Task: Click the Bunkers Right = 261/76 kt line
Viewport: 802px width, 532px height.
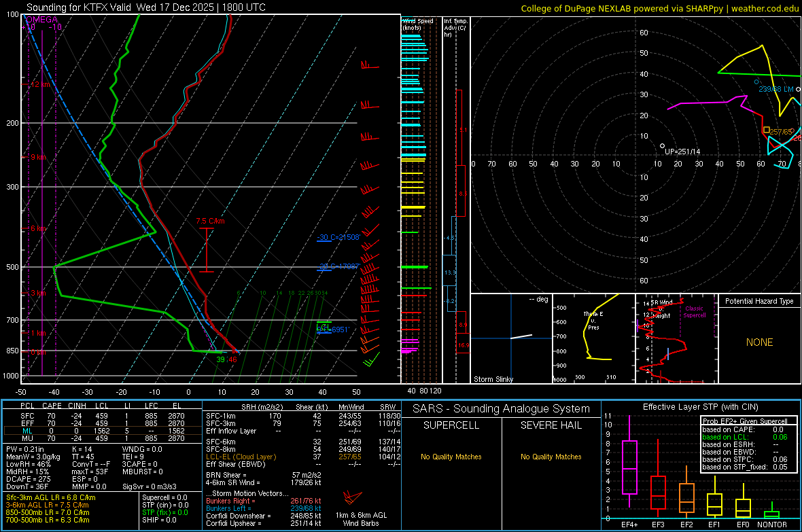Action: click(x=264, y=501)
